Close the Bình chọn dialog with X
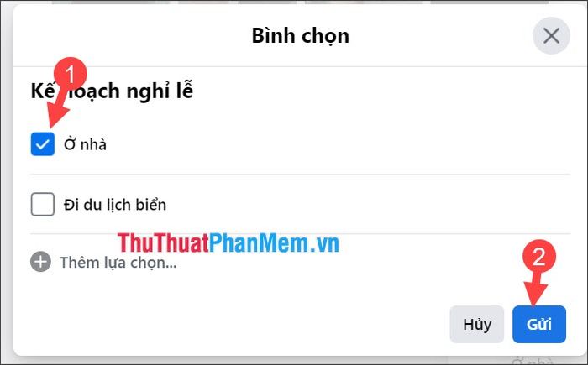The width and height of the screenshot is (588, 365). click(x=551, y=36)
